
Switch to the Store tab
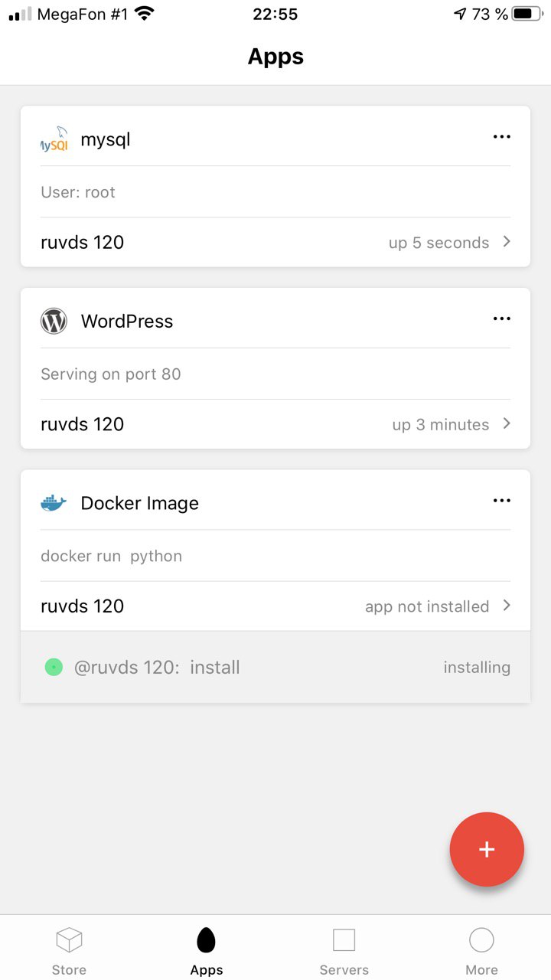point(69,949)
